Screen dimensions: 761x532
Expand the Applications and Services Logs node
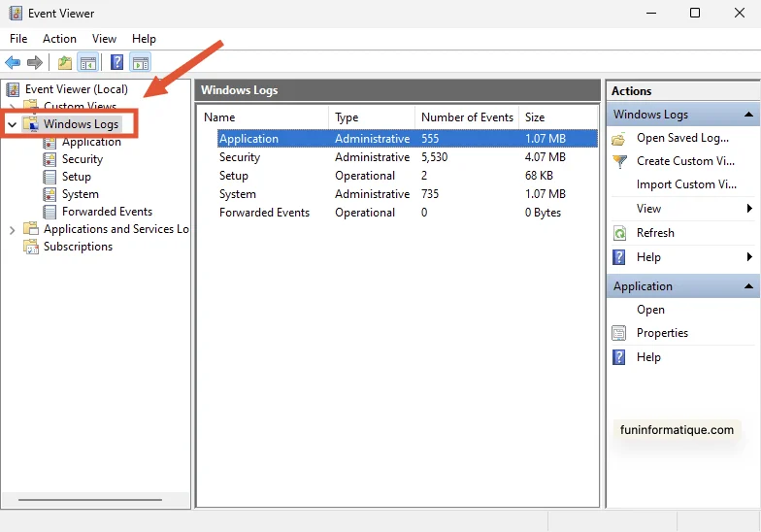12,229
